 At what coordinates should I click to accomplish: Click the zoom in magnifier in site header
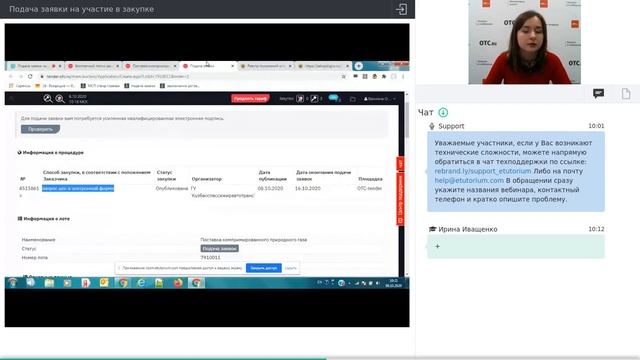pos(60,98)
